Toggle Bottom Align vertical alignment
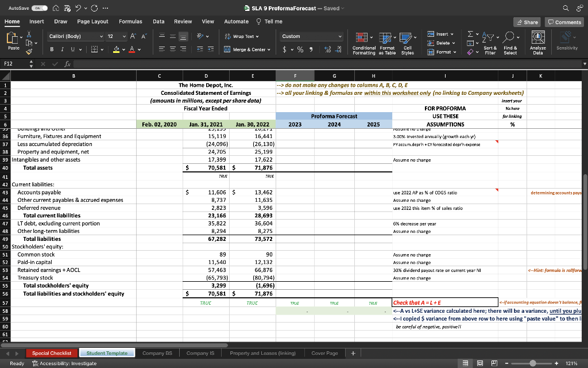The image size is (588, 368). [183, 36]
